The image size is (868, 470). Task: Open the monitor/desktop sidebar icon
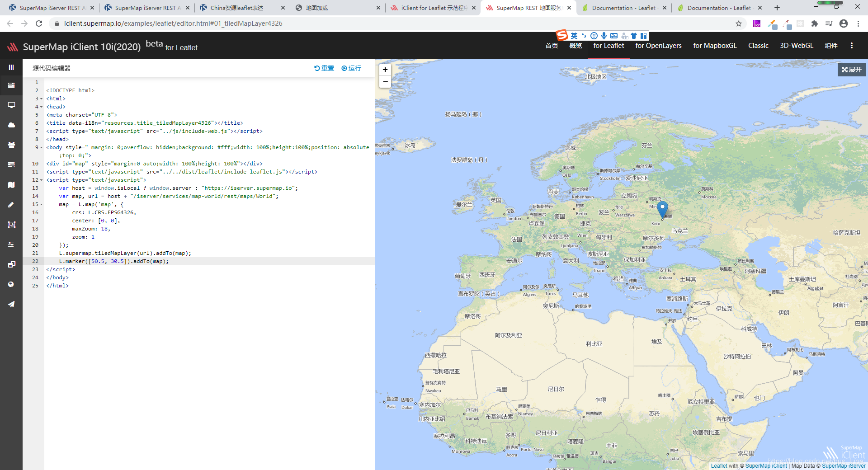(11, 105)
